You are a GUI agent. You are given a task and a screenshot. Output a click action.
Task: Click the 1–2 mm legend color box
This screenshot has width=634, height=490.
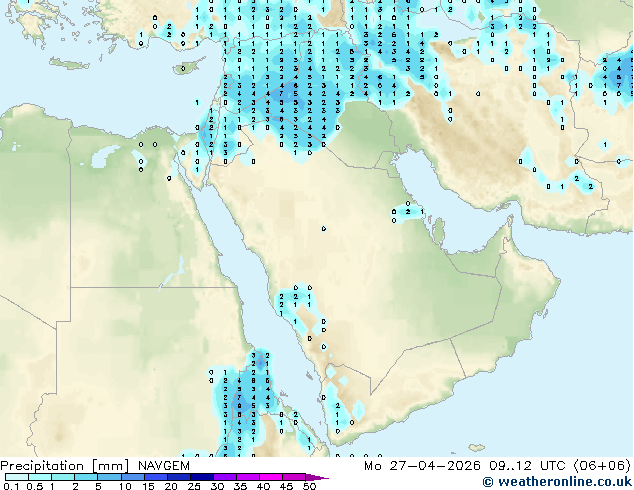pos(63,477)
